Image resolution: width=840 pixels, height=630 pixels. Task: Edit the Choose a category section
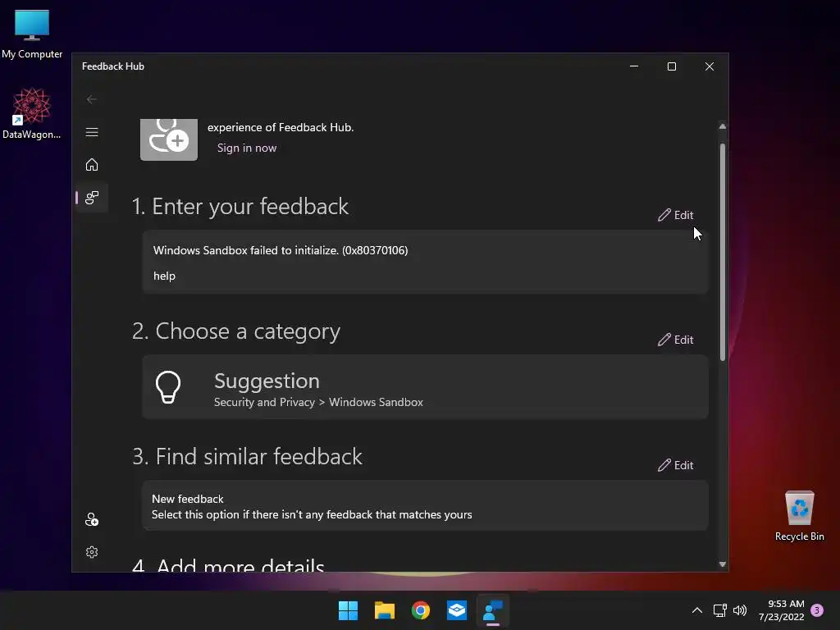pyautogui.click(x=676, y=340)
